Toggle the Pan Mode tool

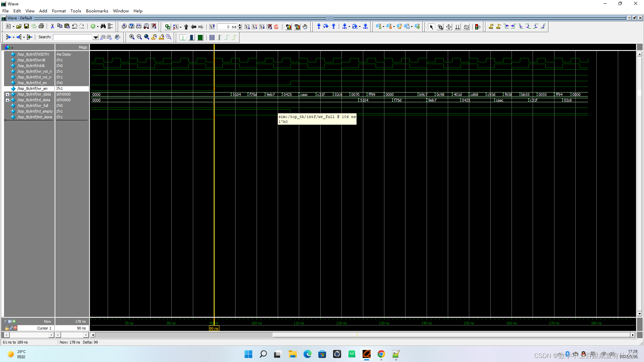coord(449,27)
